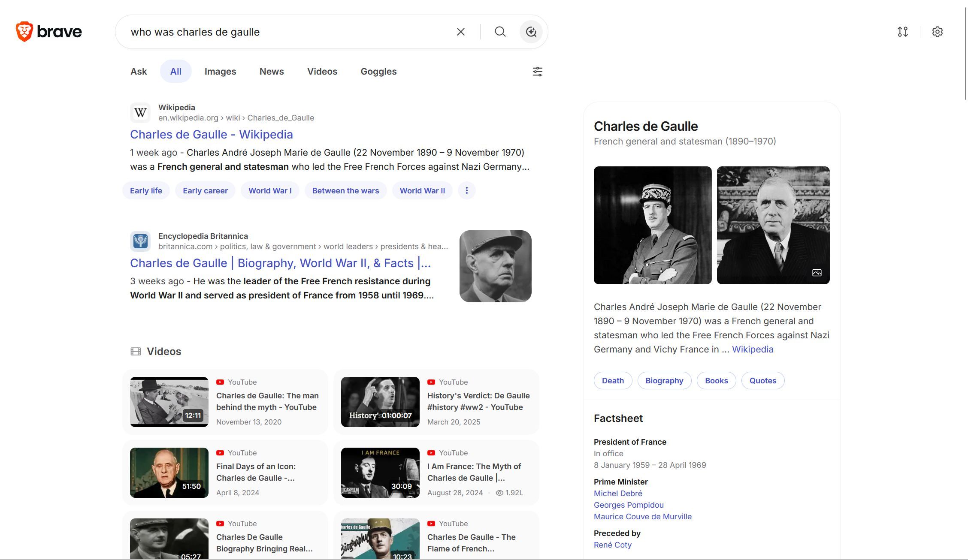Click the en.wikipedia.org breadcrumb URL
The width and height of the screenshot is (968, 560).
(236, 118)
